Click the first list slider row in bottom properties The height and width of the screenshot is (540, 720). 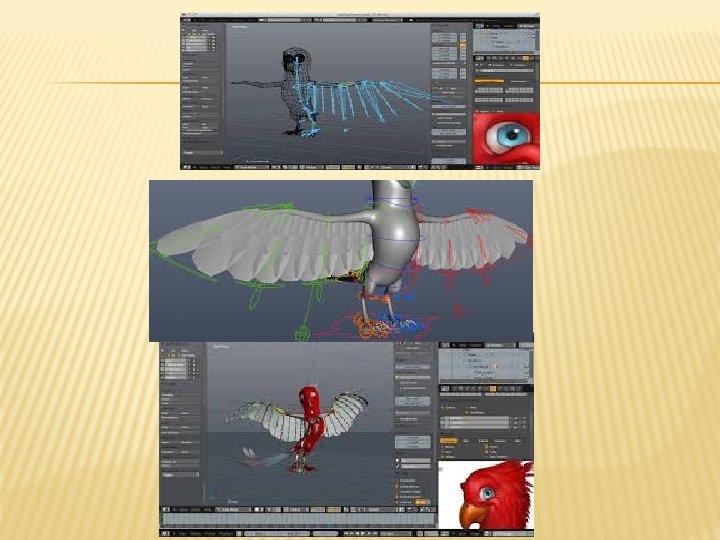(x=475, y=420)
